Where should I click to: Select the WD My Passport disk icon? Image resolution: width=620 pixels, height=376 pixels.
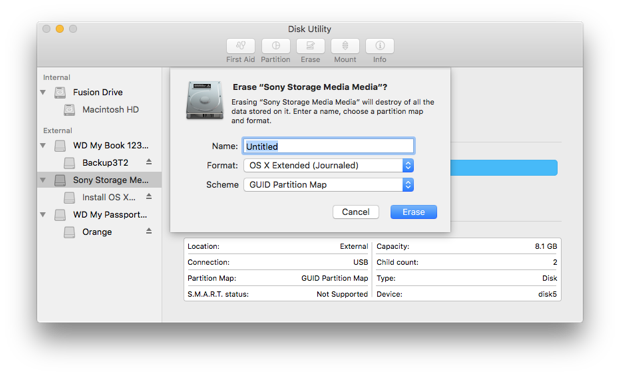(x=60, y=215)
